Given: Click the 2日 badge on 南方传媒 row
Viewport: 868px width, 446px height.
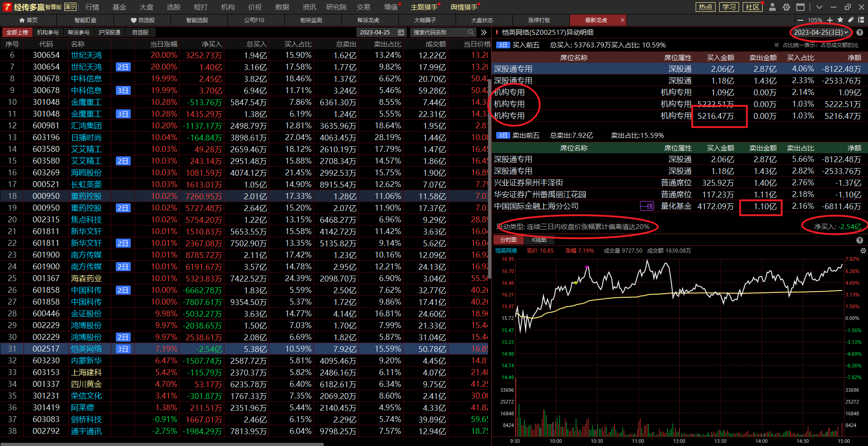Looking at the screenshot, I should coord(123,267).
